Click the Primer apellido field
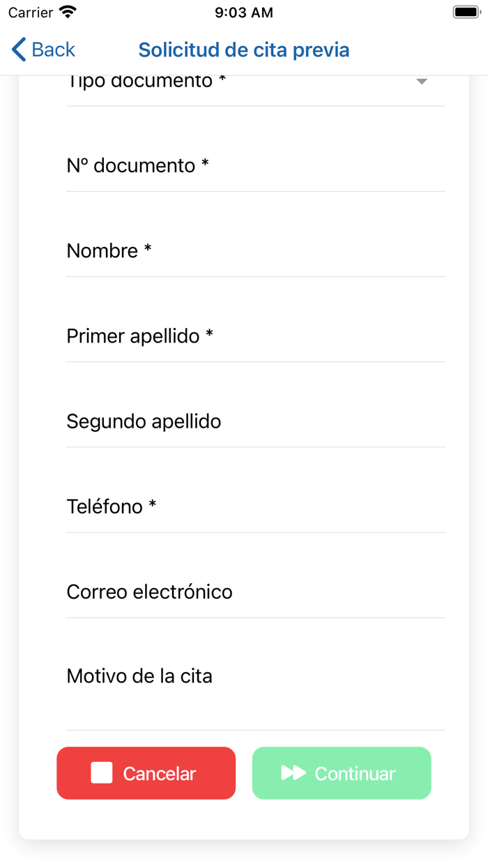Screen dimensions: 488x868 [x=256, y=336]
